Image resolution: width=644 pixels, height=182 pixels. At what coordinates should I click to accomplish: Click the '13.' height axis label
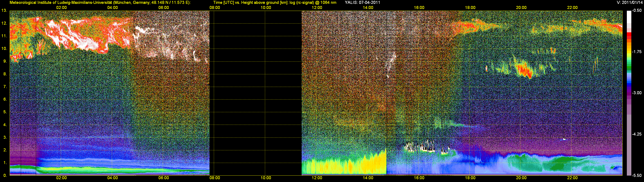point(4,10)
